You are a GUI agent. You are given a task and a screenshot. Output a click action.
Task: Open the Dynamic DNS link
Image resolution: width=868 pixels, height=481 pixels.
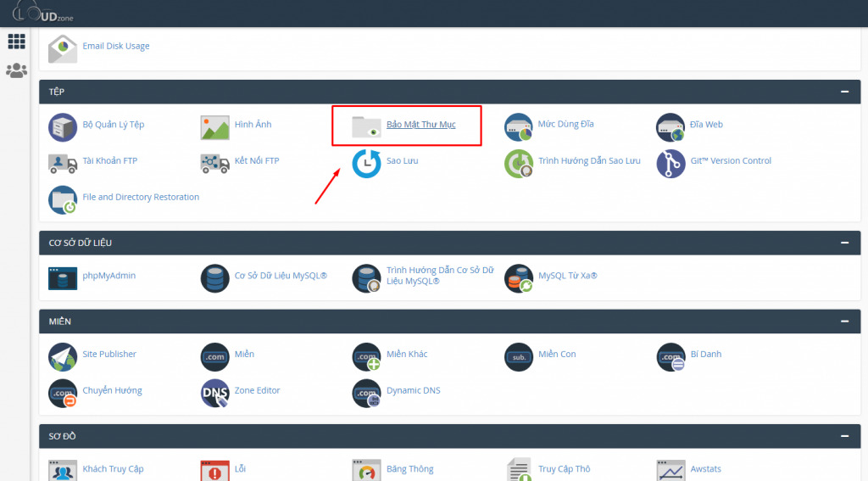413,390
